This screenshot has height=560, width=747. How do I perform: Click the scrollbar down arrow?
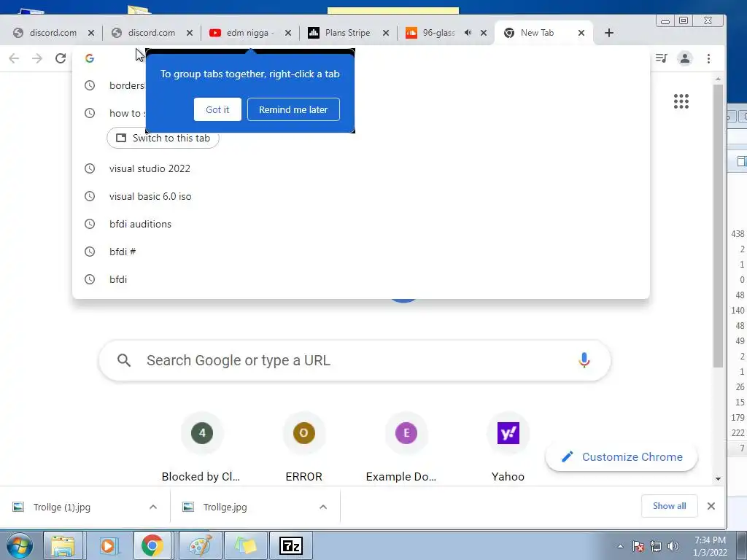718,479
